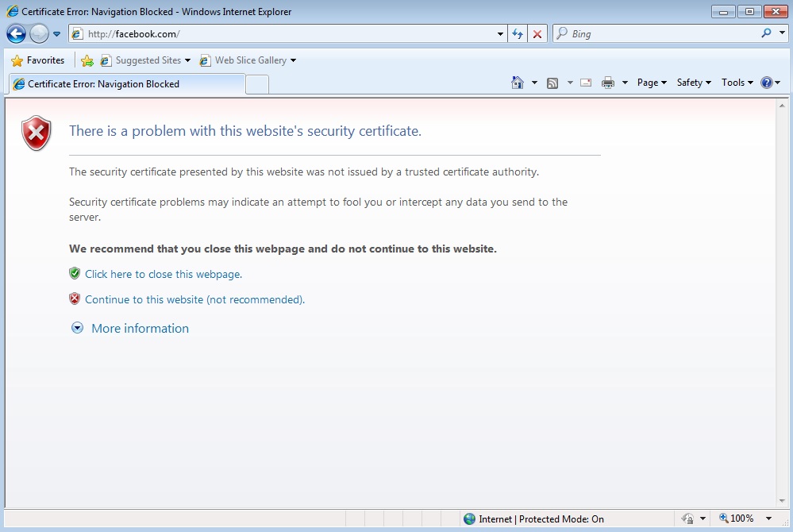The width and height of the screenshot is (793, 532).
Task: Click the search magnifier button
Action: tap(766, 33)
